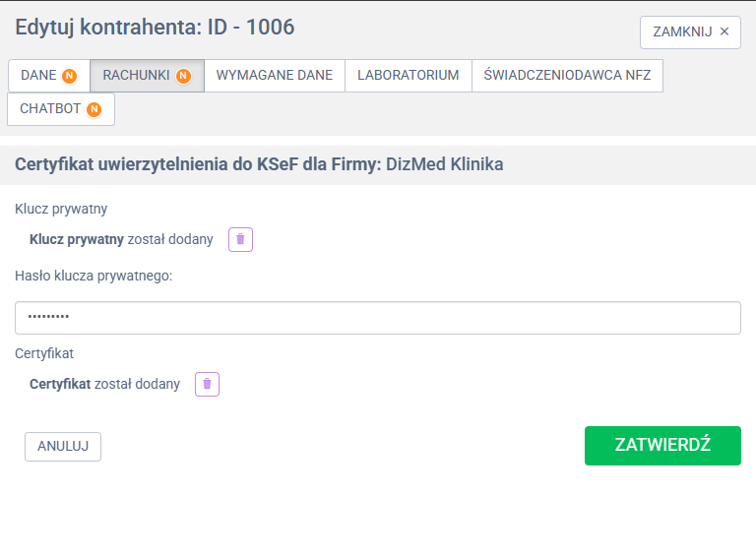Click the KSeF certificate section header
Viewport: 756px width, 558px height.
tap(259, 164)
